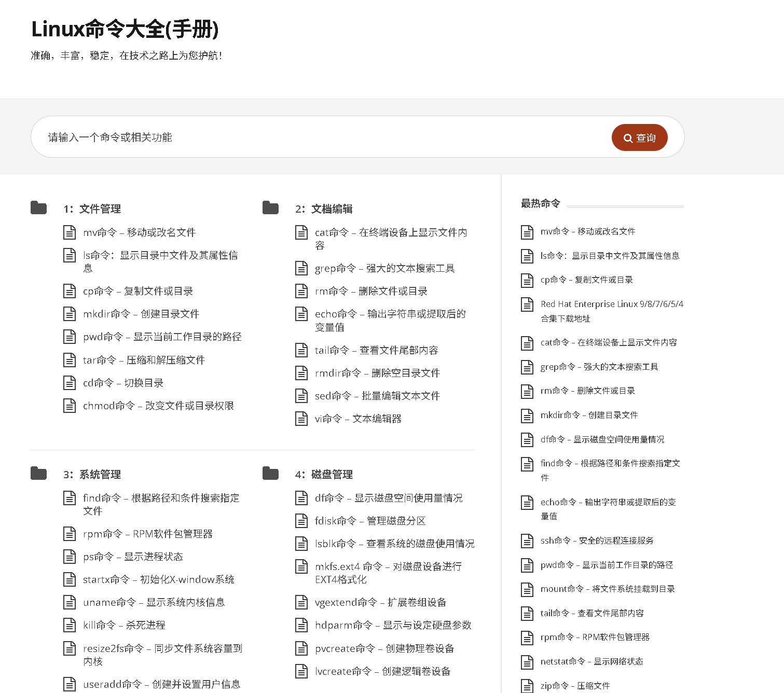
Task: Click document icon beside mount命令 in 最热命令
Action: (x=527, y=589)
